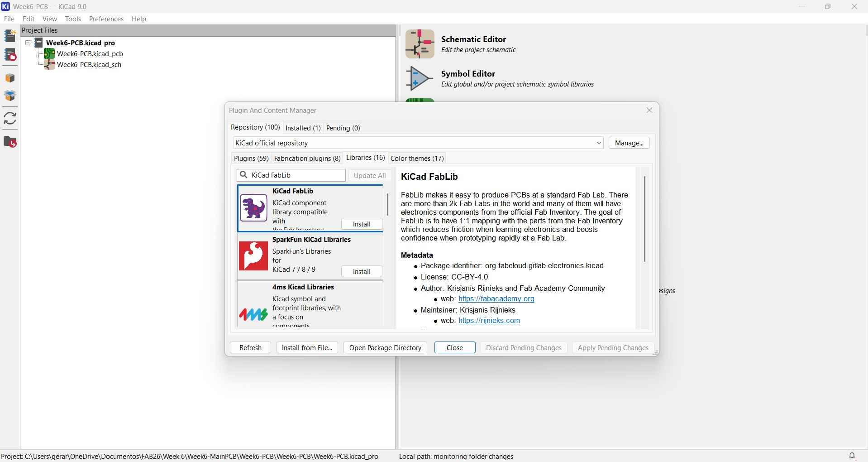Click the Close button at dialog bottom
Screen dimensions: 868x462
click(x=455, y=348)
